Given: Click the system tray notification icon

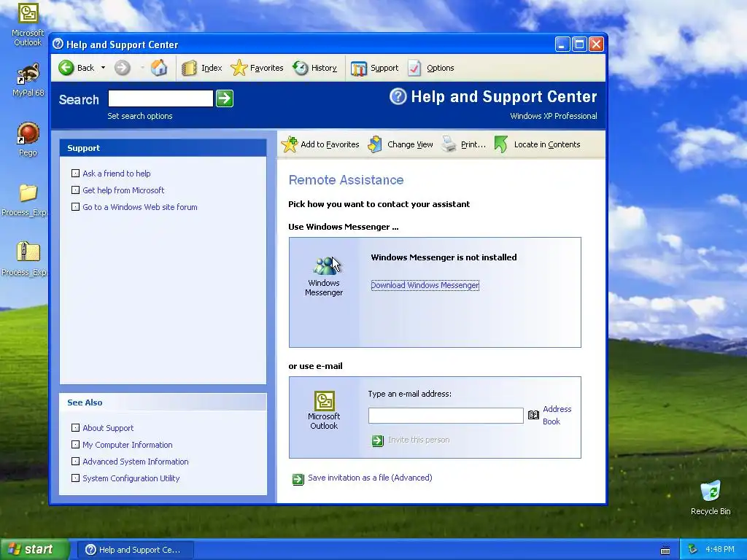Looking at the screenshot, I should (692, 550).
